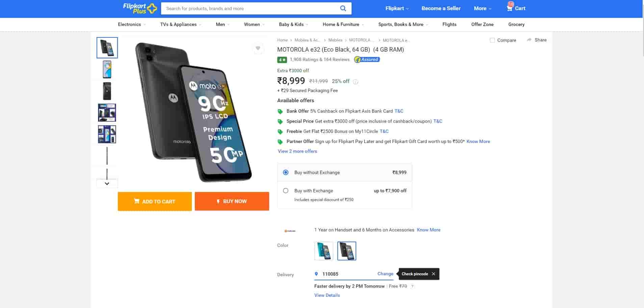
Task: Choose the blue color variant swatch
Action: coord(324,251)
